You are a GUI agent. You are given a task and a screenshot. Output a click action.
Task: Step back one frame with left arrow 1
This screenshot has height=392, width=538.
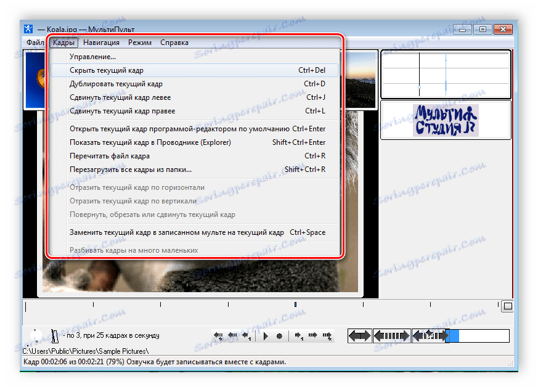click(247, 336)
